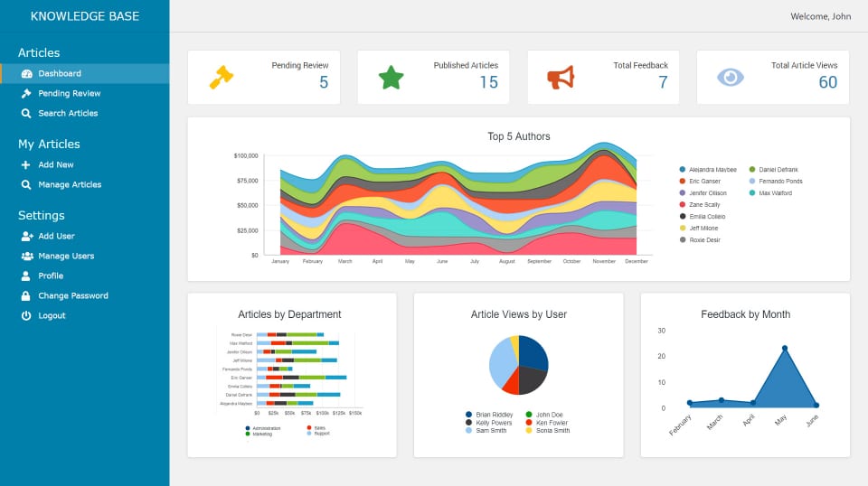868x486 pixels.
Task: Click the gavel icon on Pending Review card
Action: pos(221,78)
